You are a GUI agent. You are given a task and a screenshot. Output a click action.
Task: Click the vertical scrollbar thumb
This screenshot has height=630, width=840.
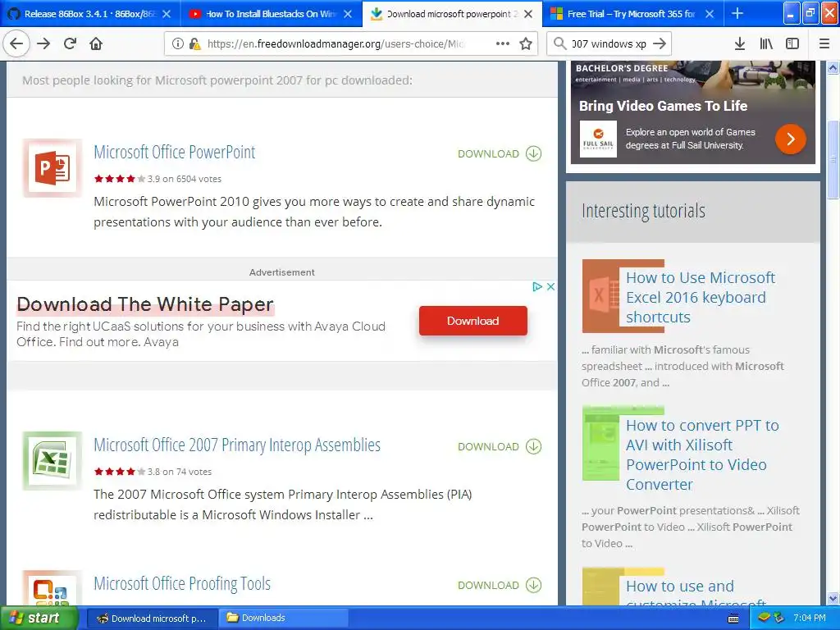point(833,160)
